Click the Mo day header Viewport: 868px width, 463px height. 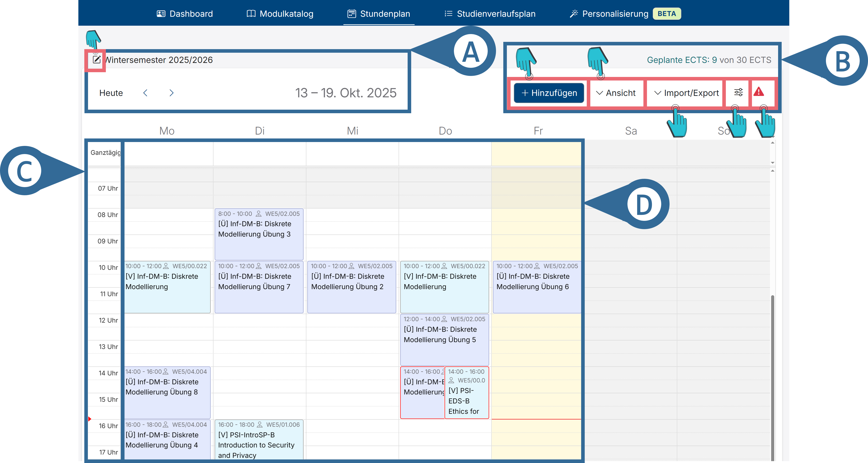(x=167, y=131)
